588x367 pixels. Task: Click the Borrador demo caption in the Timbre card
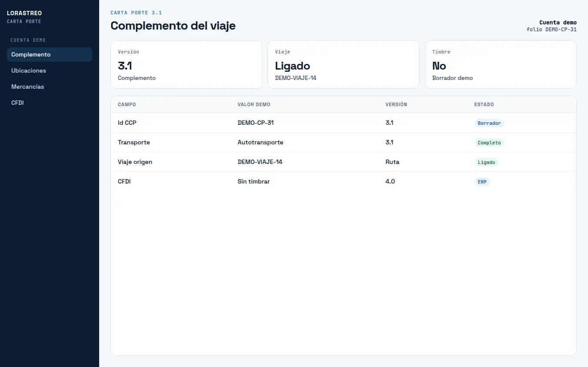(452, 78)
